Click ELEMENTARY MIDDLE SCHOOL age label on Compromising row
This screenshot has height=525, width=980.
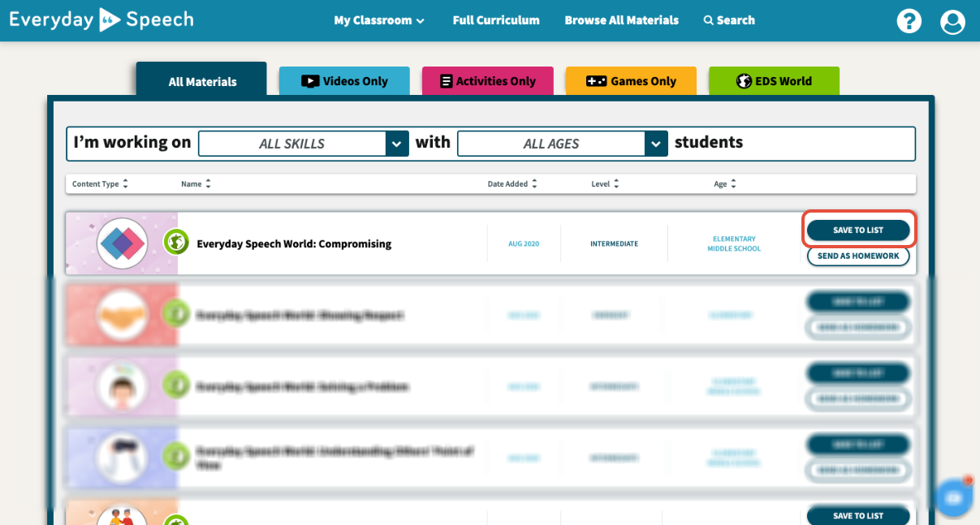pos(734,243)
